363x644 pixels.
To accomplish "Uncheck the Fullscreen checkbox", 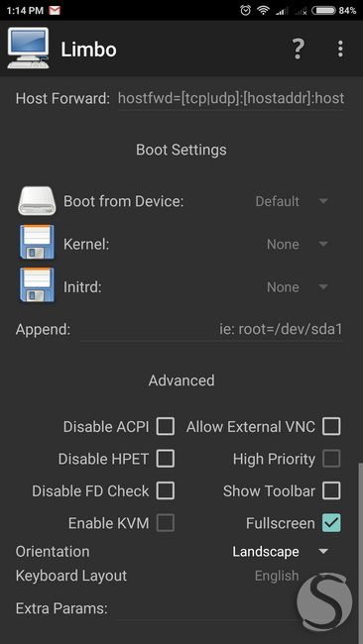I will pos(331,523).
